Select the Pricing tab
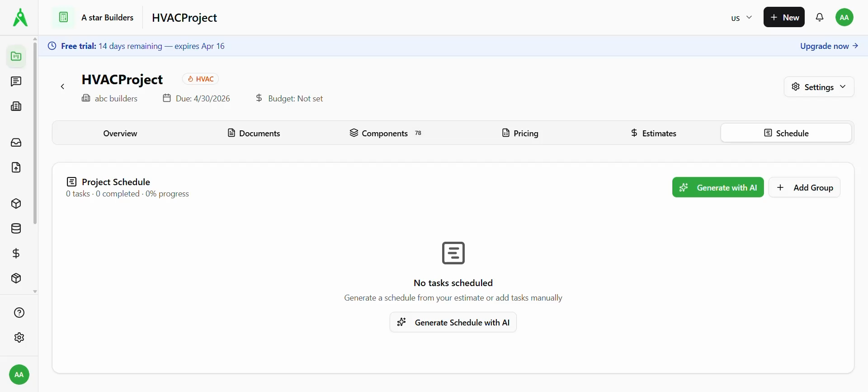868x392 pixels. pyautogui.click(x=520, y=133)
